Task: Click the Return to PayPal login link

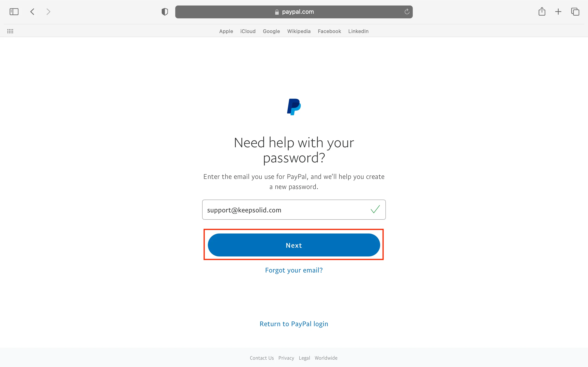Action: (x=294, y=324)
